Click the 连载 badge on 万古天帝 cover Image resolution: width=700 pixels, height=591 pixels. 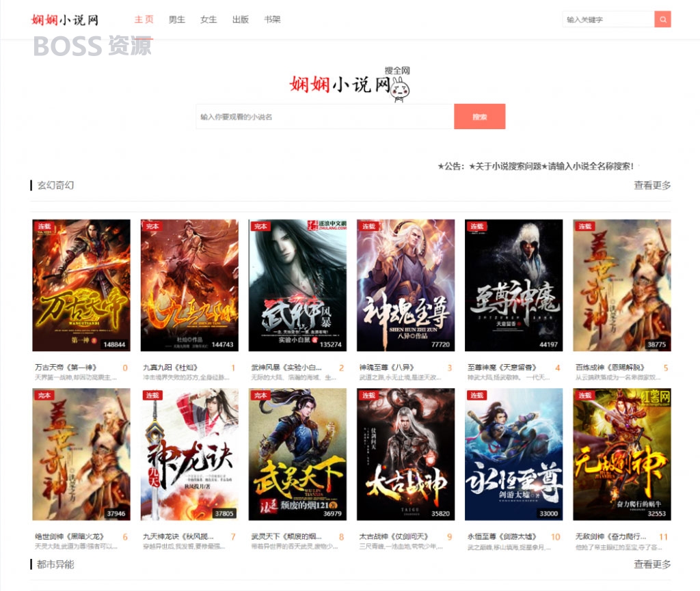click(44, 226)
